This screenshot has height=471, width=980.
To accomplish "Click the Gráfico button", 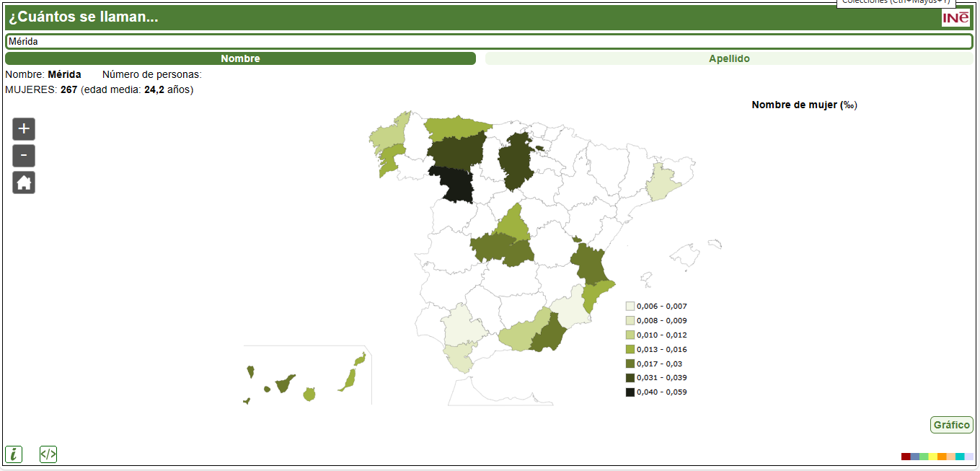I will coord(951,425).
